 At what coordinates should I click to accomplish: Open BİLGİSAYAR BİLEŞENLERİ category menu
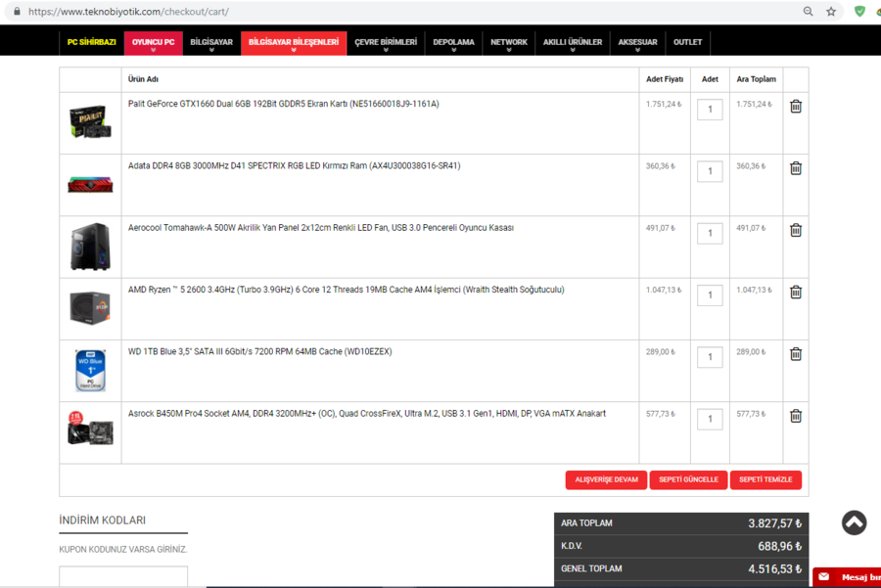294,43
